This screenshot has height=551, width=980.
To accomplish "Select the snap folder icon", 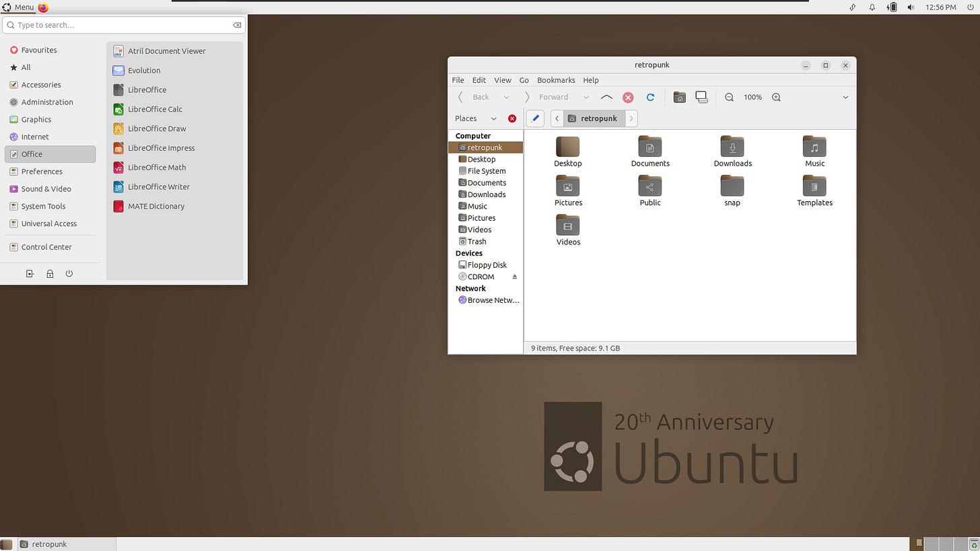I will 732,186.
